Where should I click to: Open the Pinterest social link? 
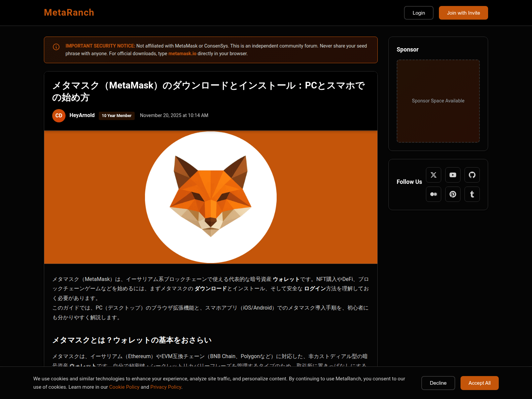(453, 194)
